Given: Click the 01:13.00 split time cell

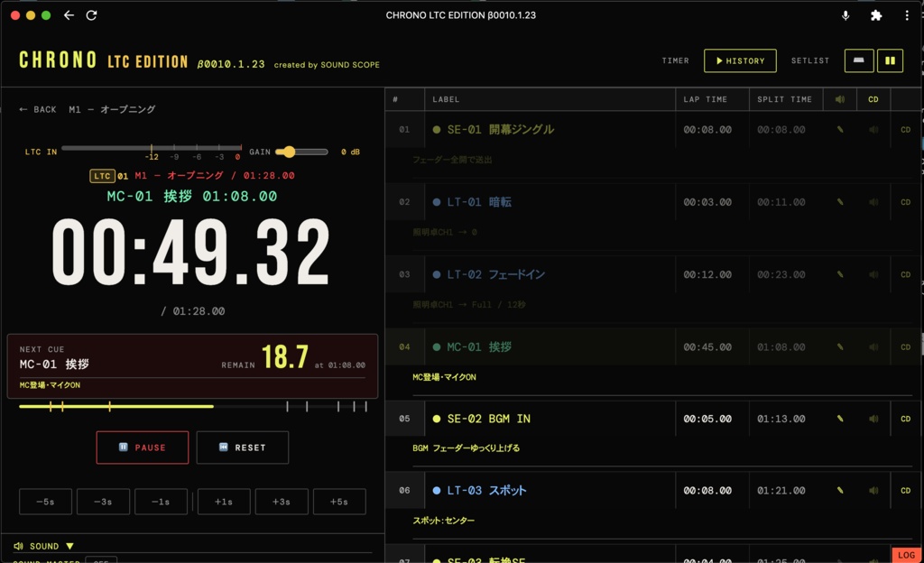Looking at the screenshot, I should pyautogui.click(x=781, y=419).
